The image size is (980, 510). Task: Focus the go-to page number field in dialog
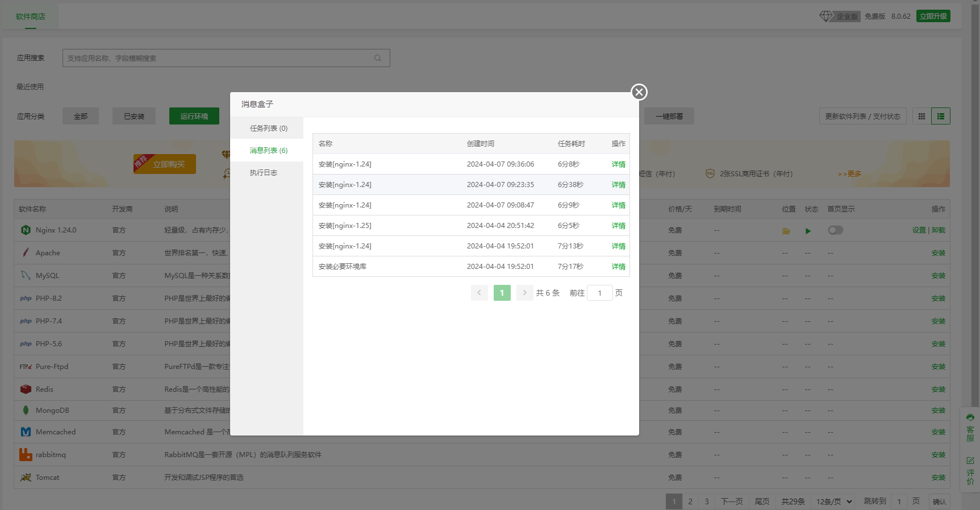point(599,293)
